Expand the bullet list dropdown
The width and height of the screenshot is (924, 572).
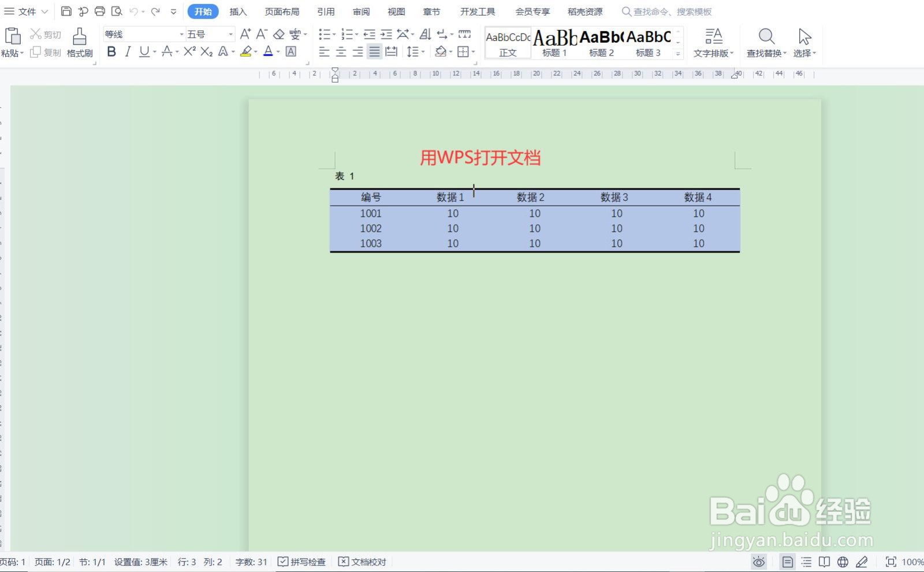pos(334,35)
